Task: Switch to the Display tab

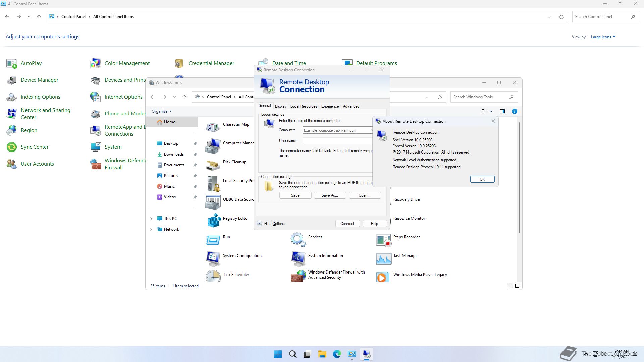Action: pyautogui.click(x=280, y=106)
